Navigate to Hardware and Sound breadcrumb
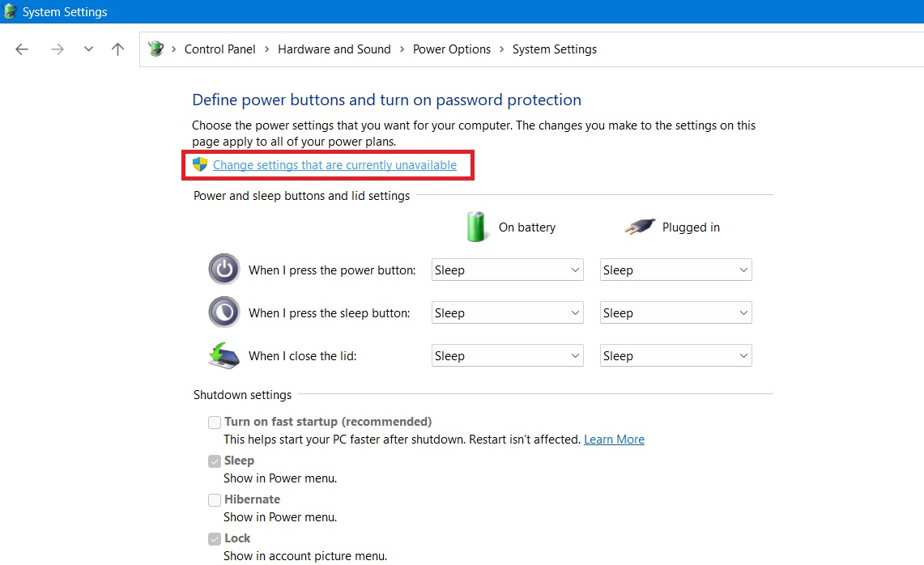Image resolution: width=924 pixels, height=565 pixels. coord(334,49)
